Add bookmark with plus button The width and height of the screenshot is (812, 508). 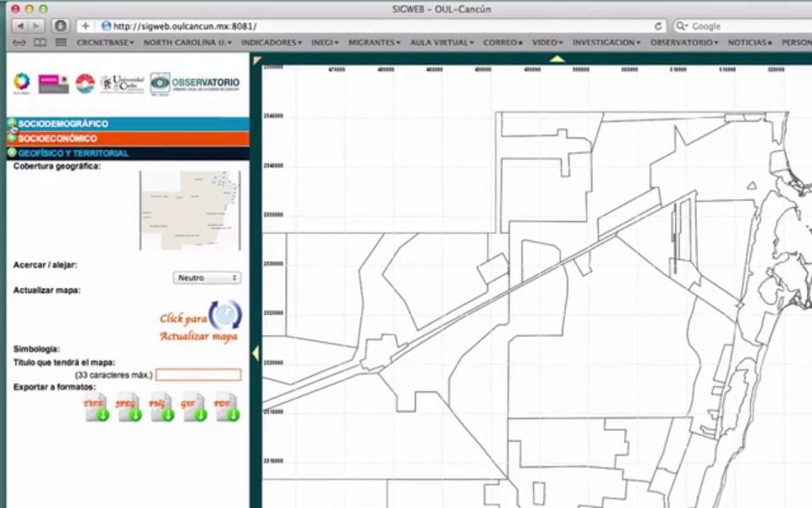click(x=86, y=26)
